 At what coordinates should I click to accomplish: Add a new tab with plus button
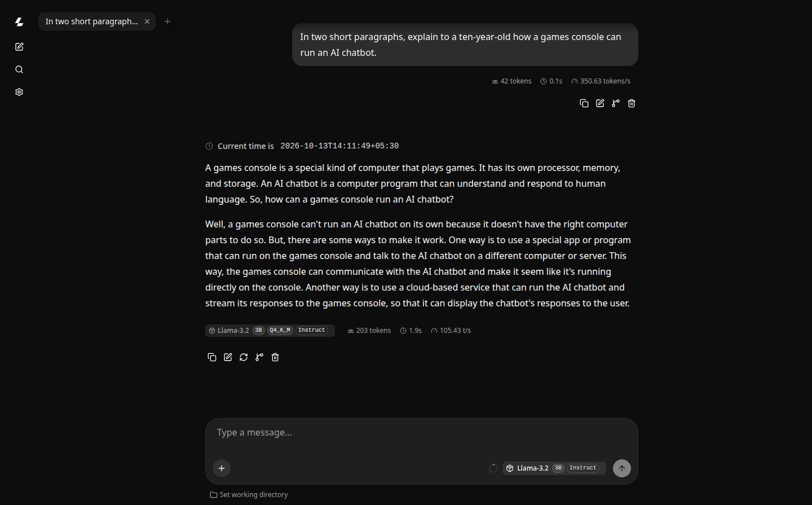[x=167, y=21]
